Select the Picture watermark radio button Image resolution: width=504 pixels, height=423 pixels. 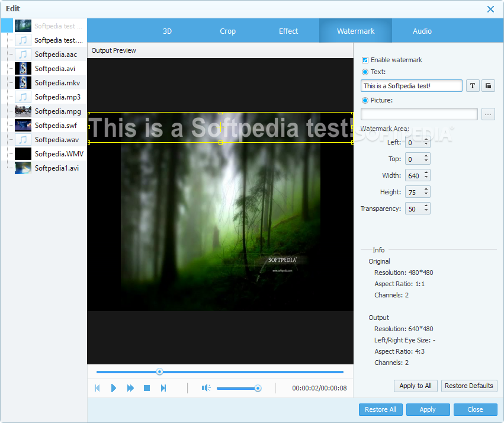[x=365, y=100]
